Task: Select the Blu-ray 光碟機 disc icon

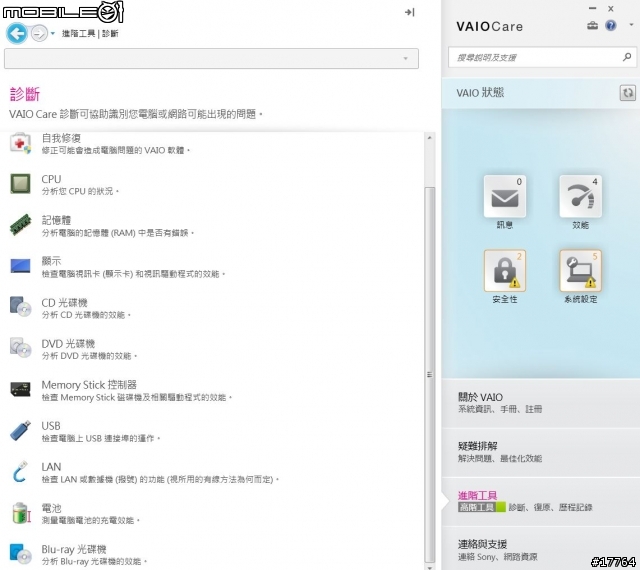Action: (x=20, y=554)
